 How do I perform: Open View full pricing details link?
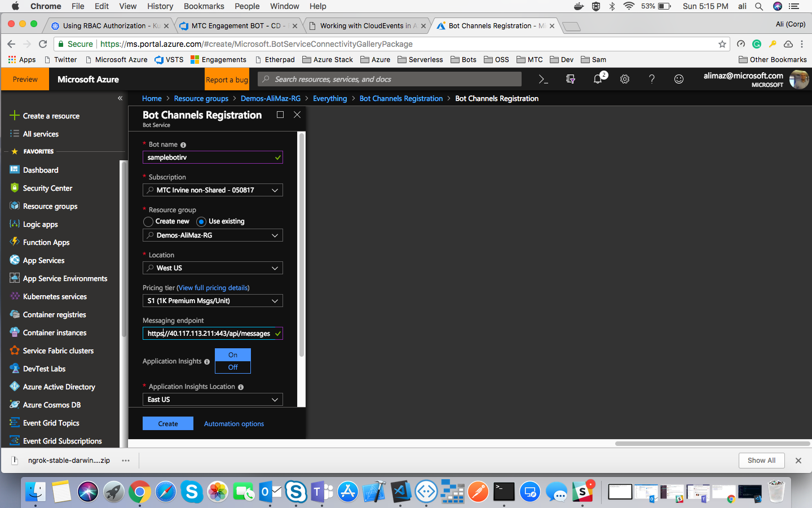[x=213, y=288]
